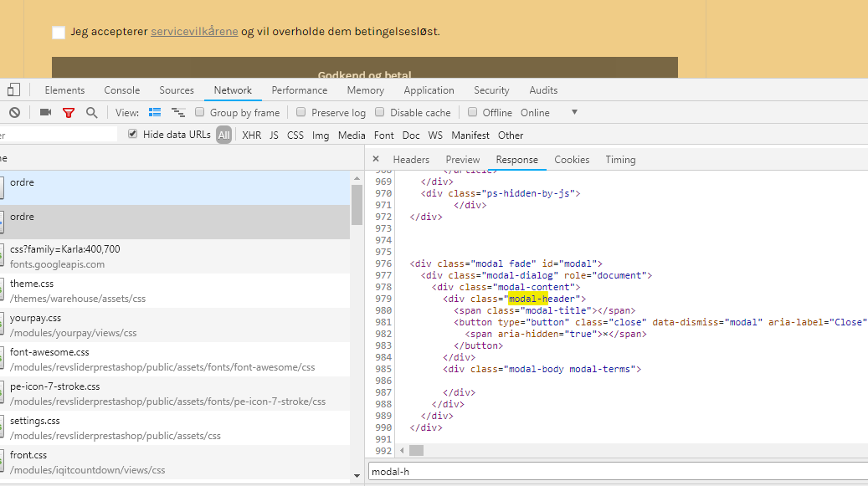Filter requests by XHR type
Viewport: 868px width, 486px height.
pos(251,136)
